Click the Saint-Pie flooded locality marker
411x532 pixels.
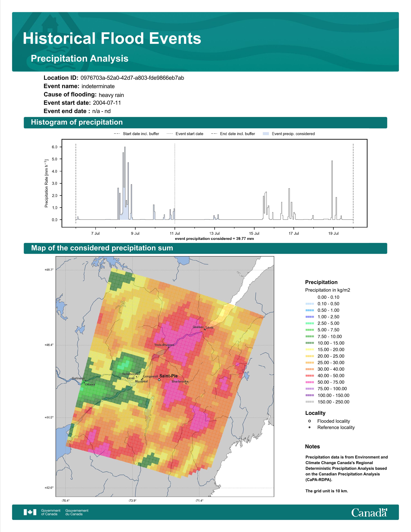(x=159, y=380)
